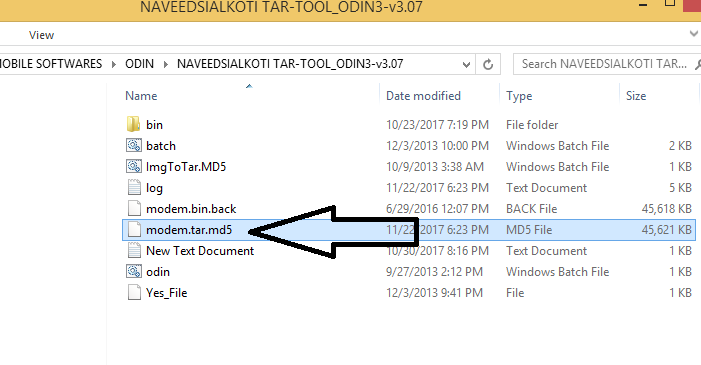Viewport: 701px width, 365px height.
Task: Expand the ribbon with the chevron
Action: point(693,34)
